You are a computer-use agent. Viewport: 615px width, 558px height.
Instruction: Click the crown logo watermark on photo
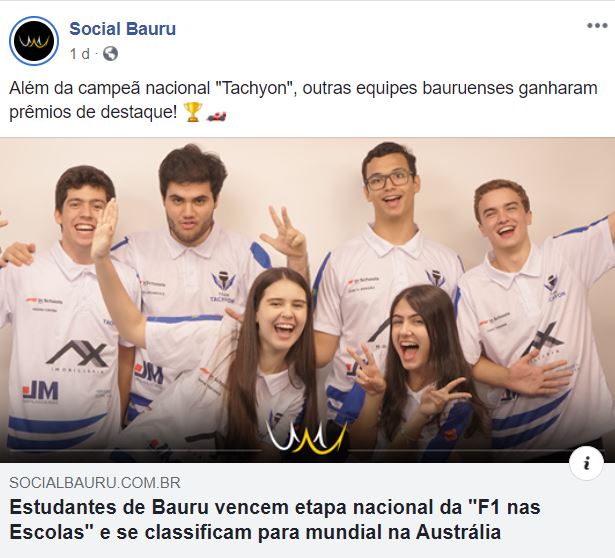coord(307,437)
